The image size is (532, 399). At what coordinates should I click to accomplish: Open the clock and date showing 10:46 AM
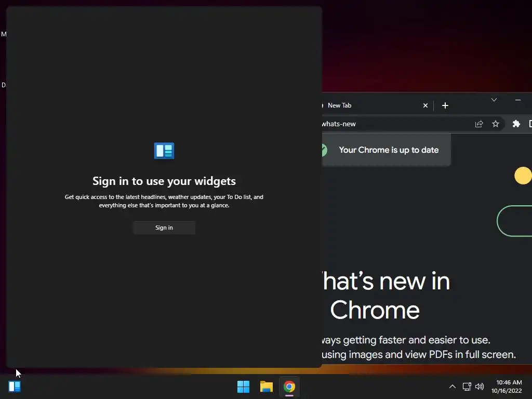(x=507, y=387)
